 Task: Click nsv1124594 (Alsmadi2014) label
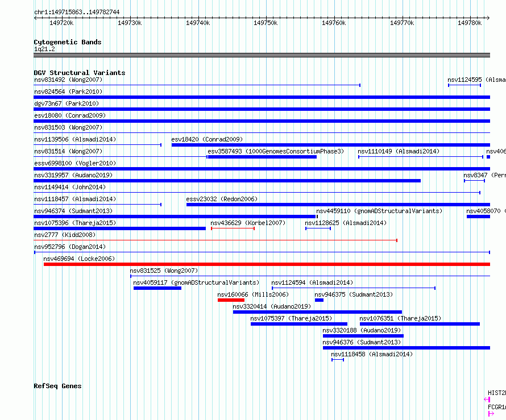pyautogui.click(x=312, y=282)
